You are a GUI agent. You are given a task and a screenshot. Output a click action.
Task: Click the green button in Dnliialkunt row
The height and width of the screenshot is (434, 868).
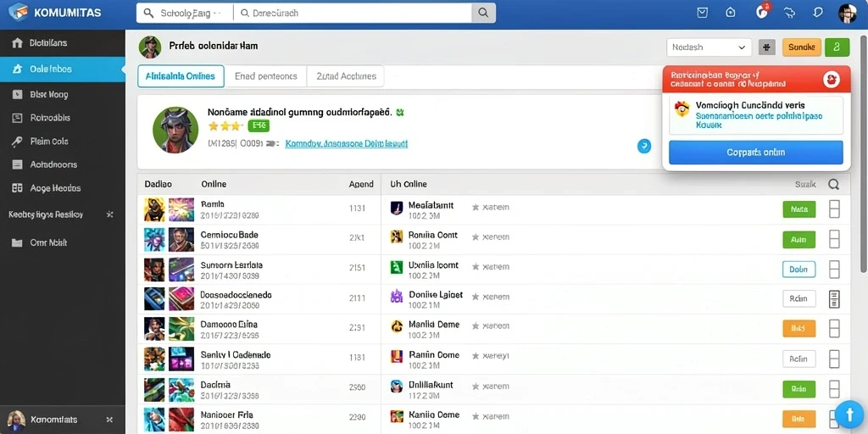798,388
